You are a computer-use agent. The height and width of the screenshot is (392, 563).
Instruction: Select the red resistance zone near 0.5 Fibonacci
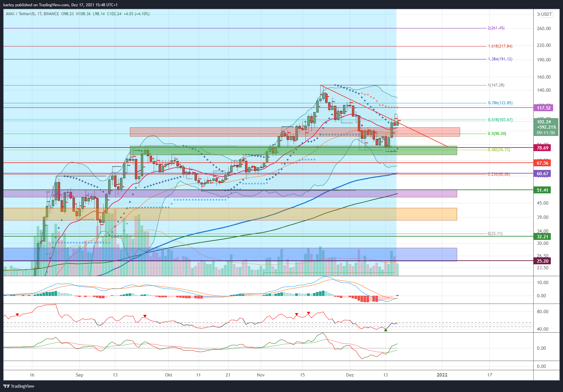(x=295, y=132)
